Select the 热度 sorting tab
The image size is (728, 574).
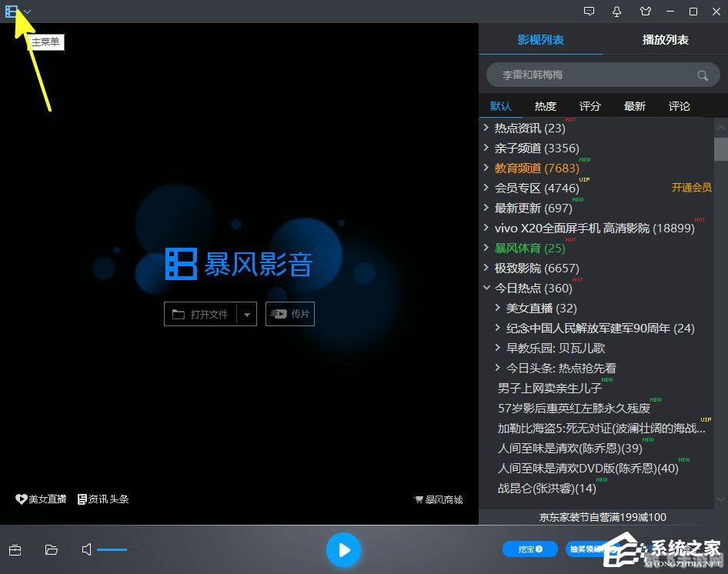[x=546, y=106]
